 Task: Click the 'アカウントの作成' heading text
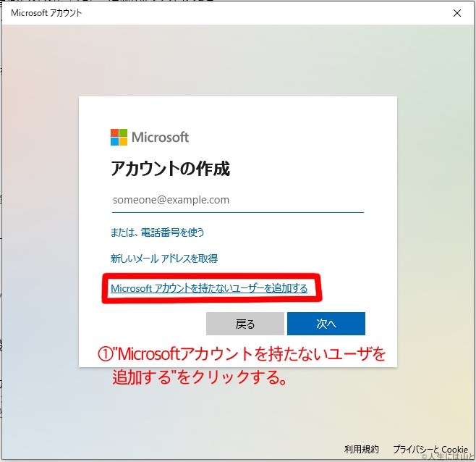(x=170, y=169)
